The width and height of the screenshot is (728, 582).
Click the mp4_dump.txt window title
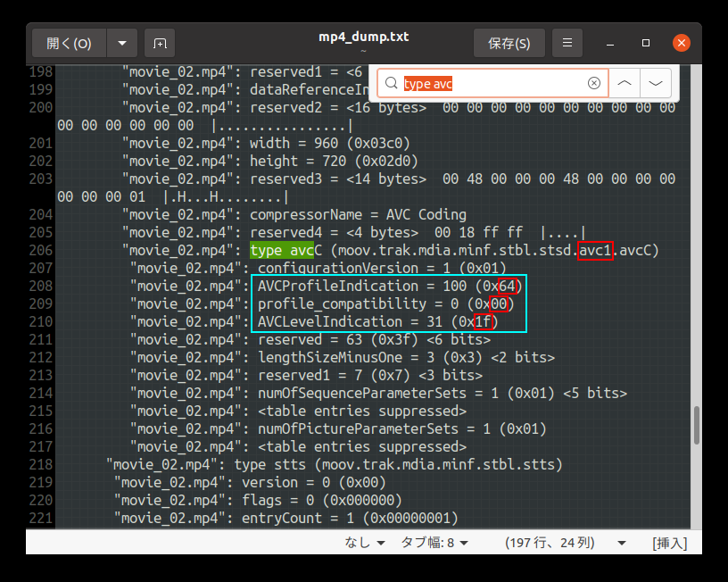[363, 37]
